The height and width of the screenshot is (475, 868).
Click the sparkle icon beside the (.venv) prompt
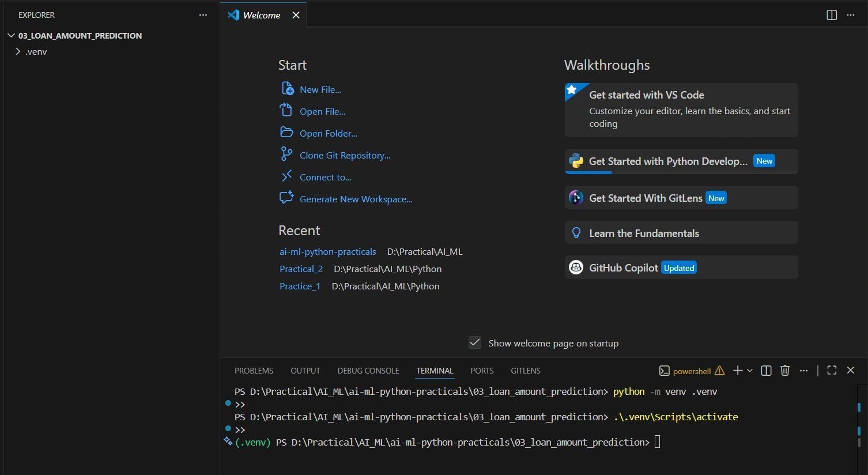(228, 442)
